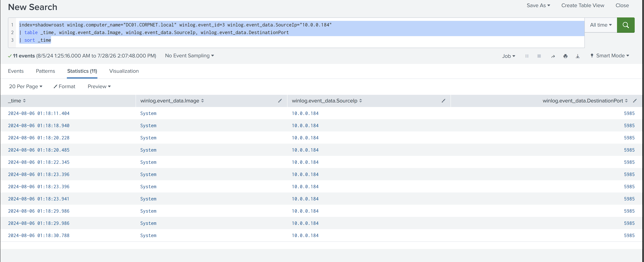The height and width of the screenshot is (262, 644).
Task: Pause the search job
Action: (x=527, y=56)
